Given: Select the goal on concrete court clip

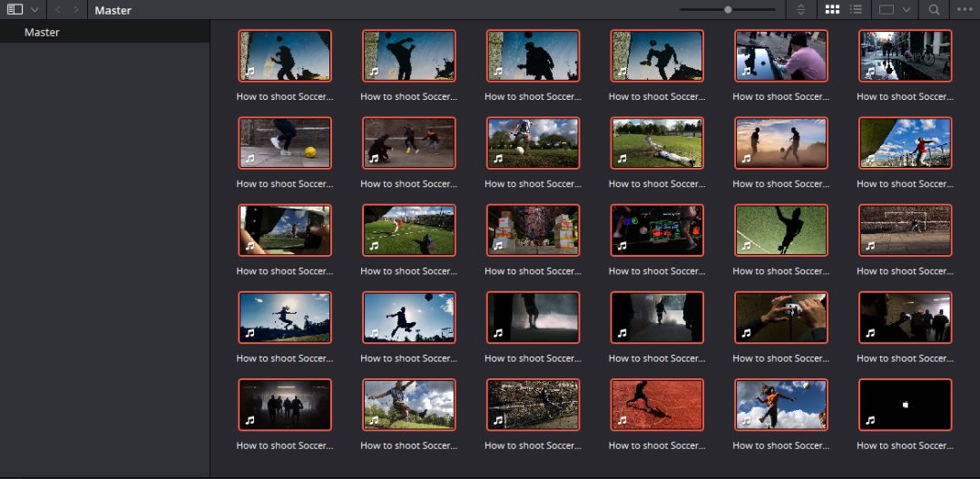Looking at the screenshot, I should [905, 230].
